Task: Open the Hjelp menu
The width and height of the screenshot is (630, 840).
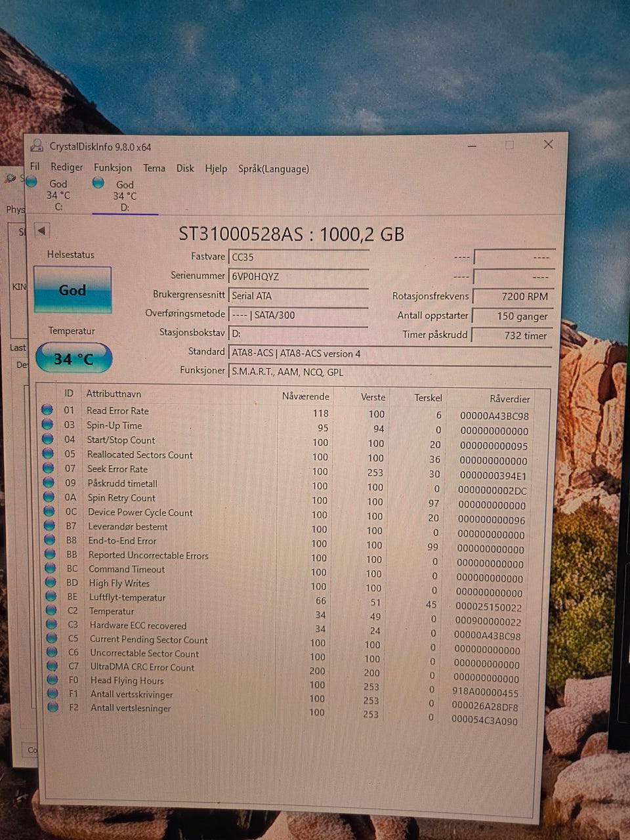Action: [x=216, y=169]
